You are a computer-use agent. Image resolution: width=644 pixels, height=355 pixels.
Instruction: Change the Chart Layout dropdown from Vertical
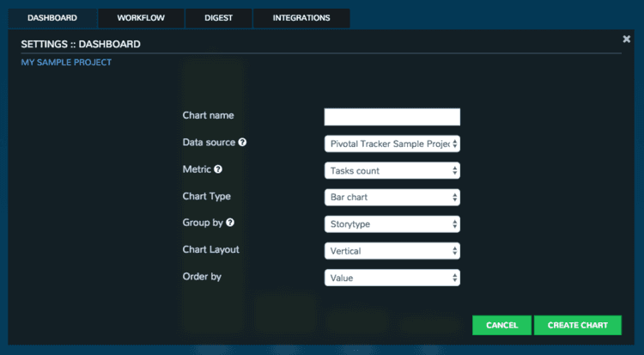392,251
